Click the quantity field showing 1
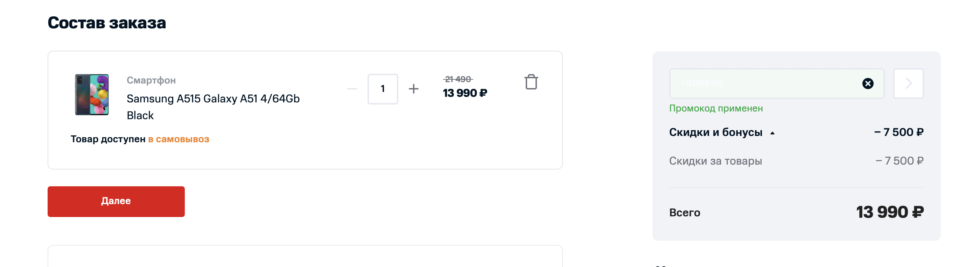Viewport: 980px width, 267px height. (x=382, y=89)
